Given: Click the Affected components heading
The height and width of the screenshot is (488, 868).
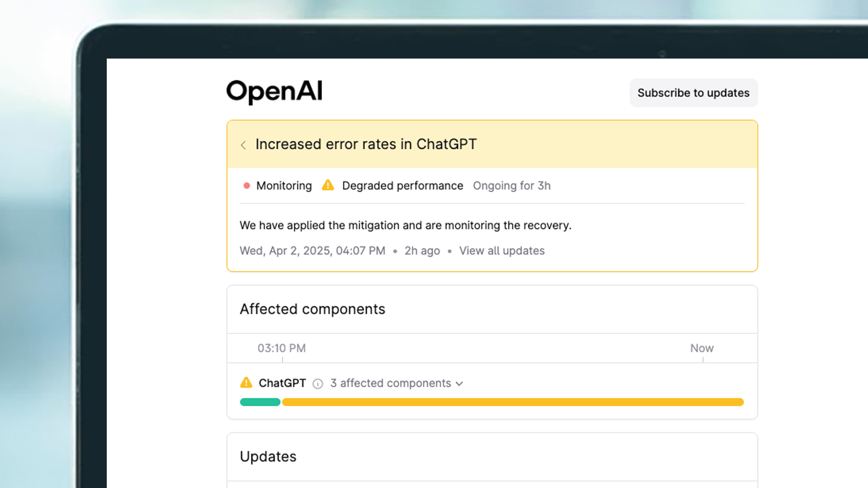Looking at the screenshot, I should [x=312, y=309].
